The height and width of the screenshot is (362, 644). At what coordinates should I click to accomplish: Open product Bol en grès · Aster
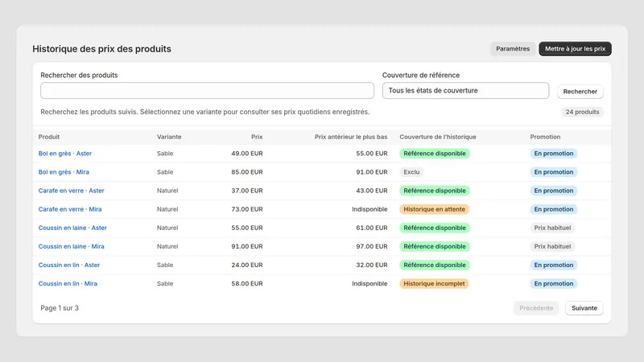coord(65,154)
